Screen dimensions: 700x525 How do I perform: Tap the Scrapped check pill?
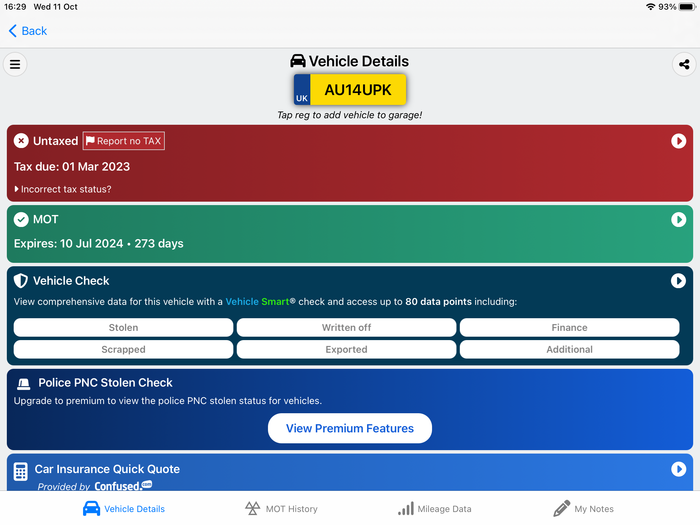(123, 350)
